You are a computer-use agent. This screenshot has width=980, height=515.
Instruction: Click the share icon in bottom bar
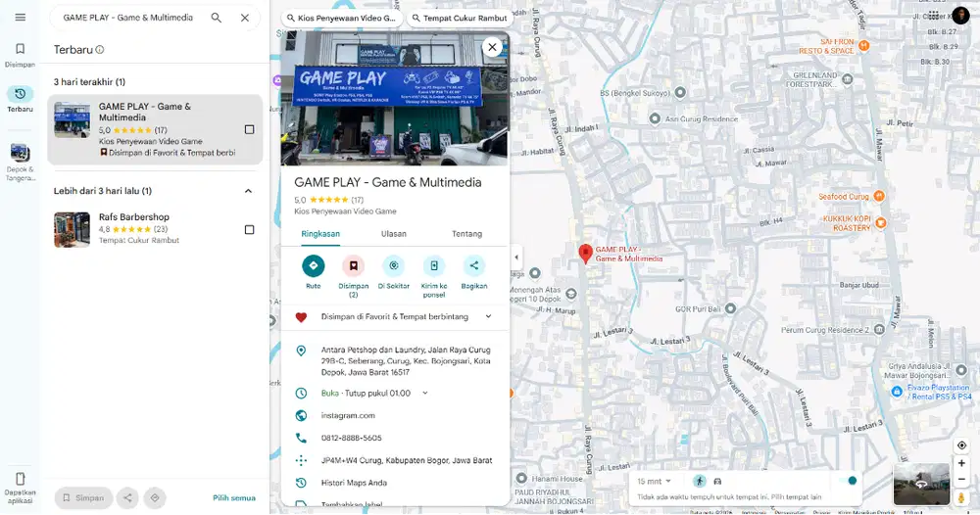click(127, 498)
